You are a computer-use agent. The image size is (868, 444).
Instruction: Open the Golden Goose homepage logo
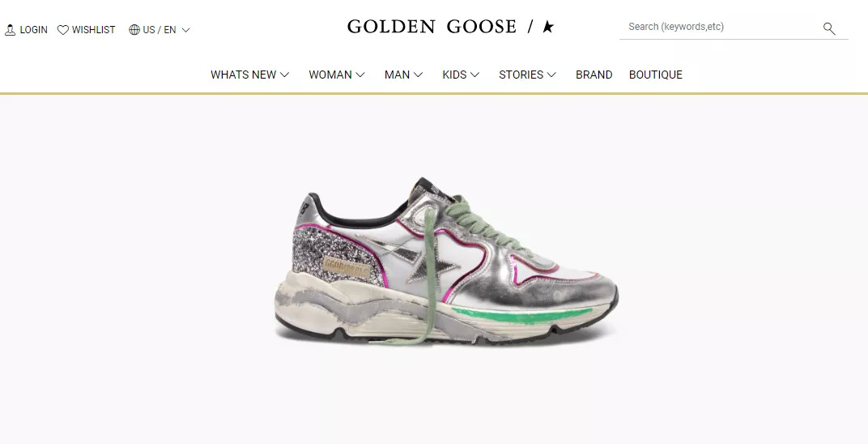[432, 27]
